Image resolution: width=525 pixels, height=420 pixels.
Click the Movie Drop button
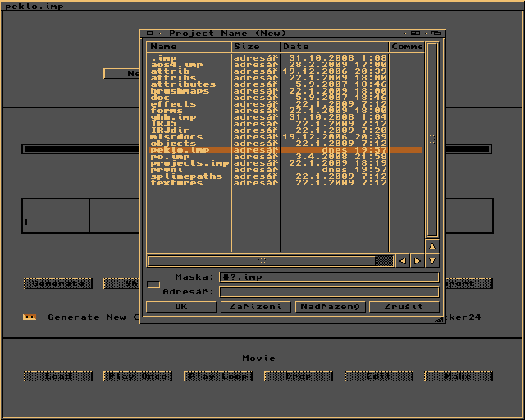(299, 377)
